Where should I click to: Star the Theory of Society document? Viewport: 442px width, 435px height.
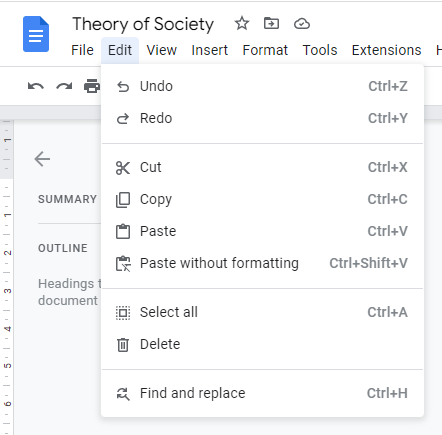[x=242, y=24]
